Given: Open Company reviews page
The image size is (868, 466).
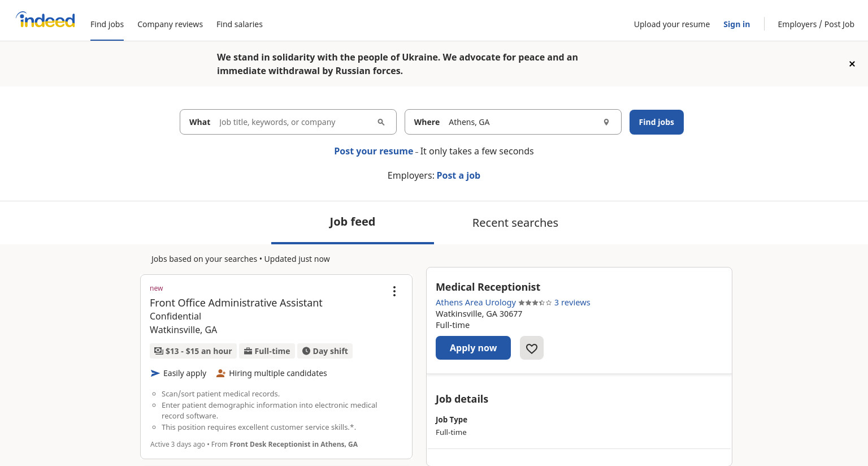Looking at the screenshot, I should click(x=170, y=24).
